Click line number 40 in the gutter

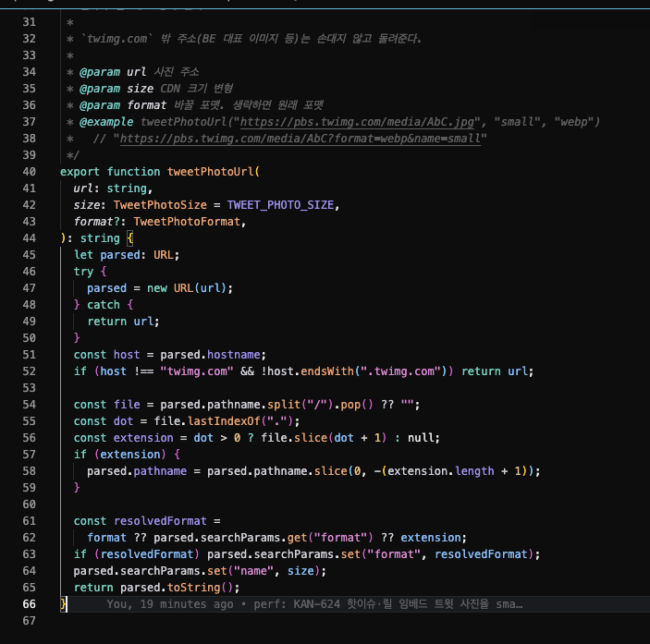[29, 172]
